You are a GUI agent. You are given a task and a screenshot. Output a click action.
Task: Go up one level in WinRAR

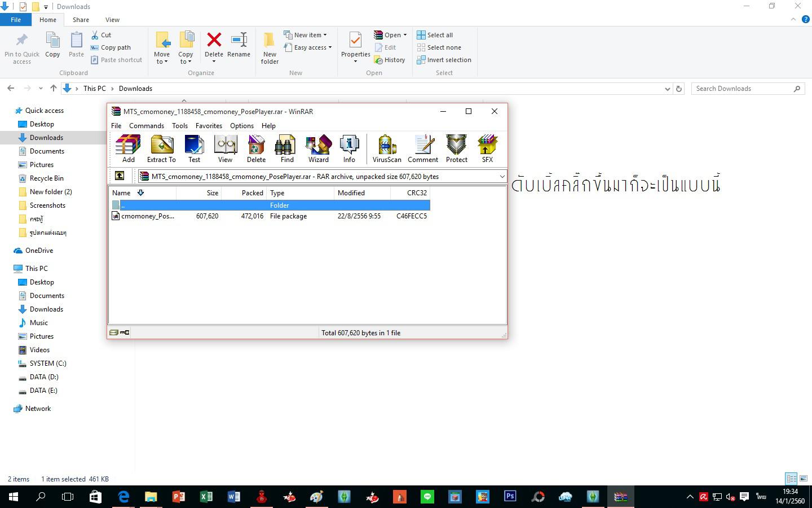120,176
